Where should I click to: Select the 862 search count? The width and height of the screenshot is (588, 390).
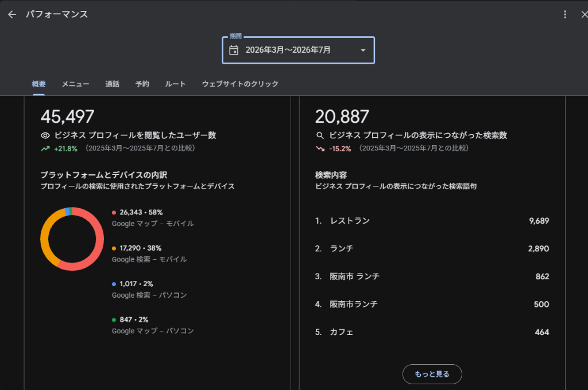click(542, 276)
